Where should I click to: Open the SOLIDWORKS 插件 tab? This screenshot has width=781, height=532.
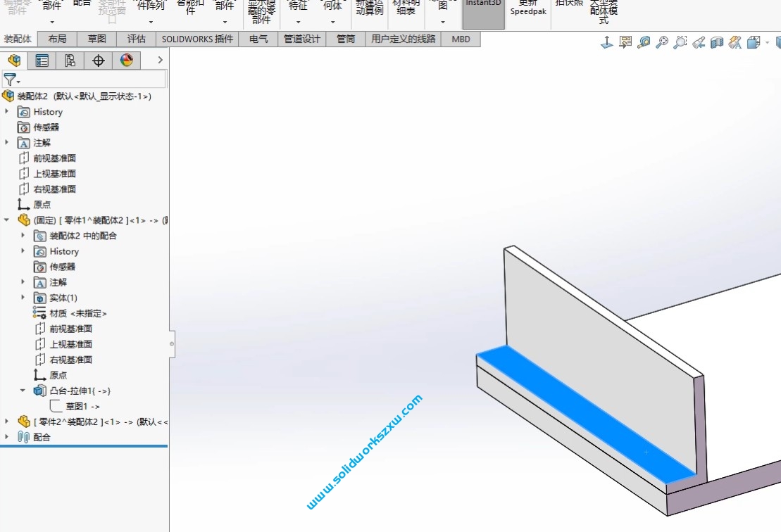pyautogui.click(x=197, y=39)
